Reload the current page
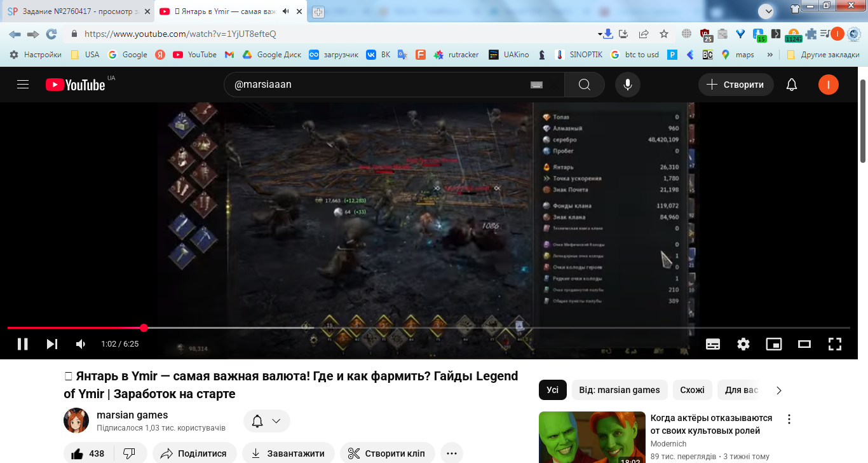This screenshot has width=868, height=463. click(51, 34)
